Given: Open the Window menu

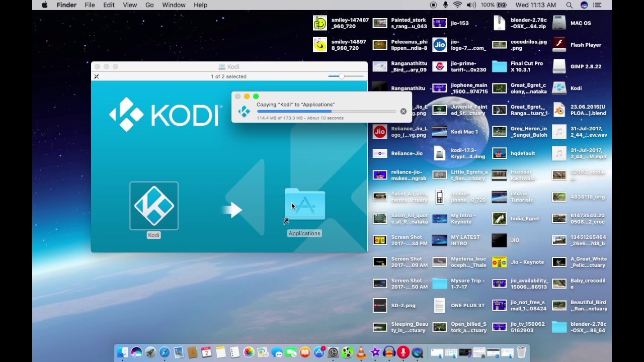Looking at the screenshot, I should tap(174, 5).
